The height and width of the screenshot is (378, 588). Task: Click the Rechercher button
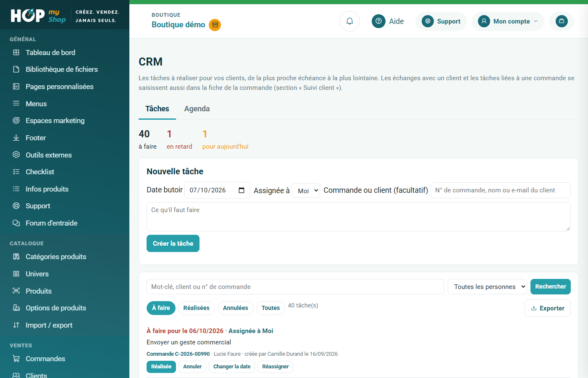pos(551,286)
